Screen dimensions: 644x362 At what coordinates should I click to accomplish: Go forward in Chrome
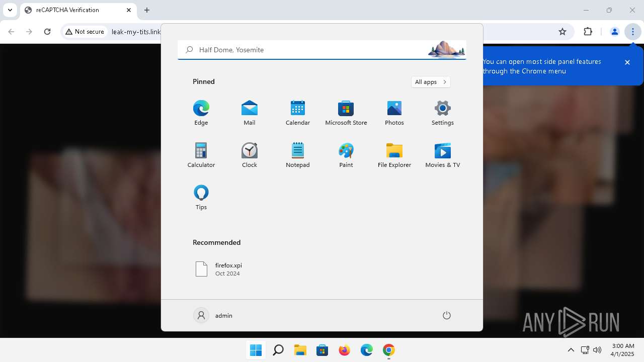(x=29, y=32)
